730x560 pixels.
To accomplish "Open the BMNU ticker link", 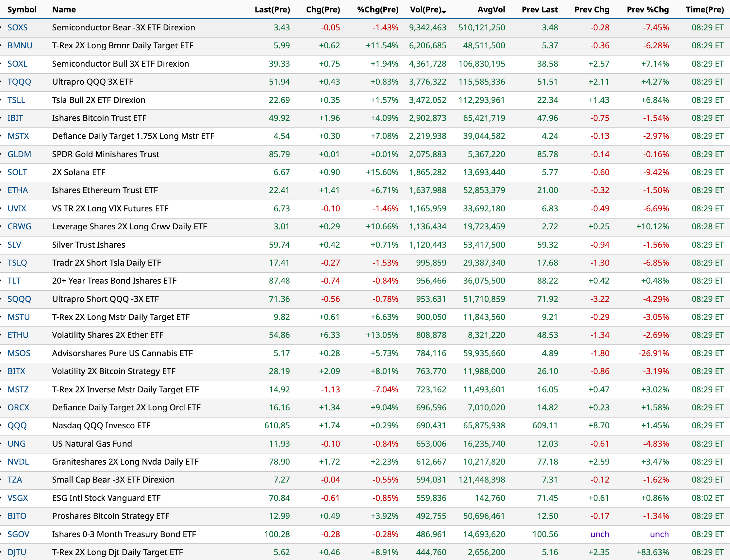I will (20, 45).
